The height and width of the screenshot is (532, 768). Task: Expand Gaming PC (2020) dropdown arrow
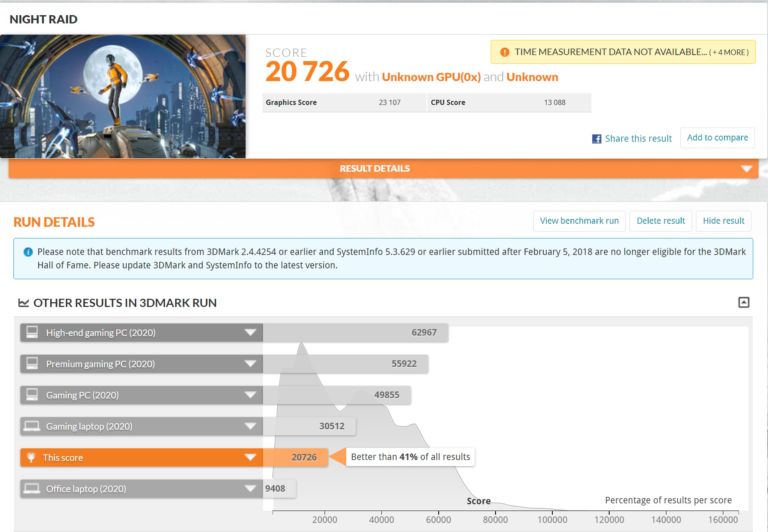click(x=250, y=395)
